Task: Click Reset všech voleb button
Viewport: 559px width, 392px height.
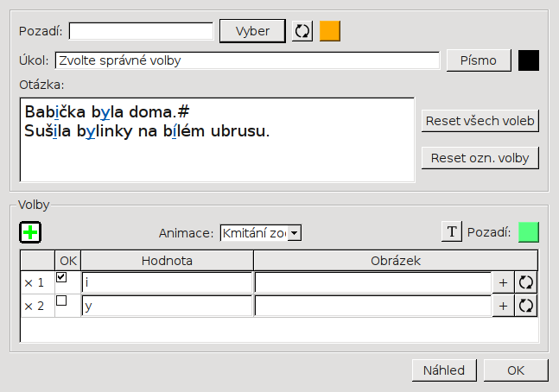Action: click(480, 121)
